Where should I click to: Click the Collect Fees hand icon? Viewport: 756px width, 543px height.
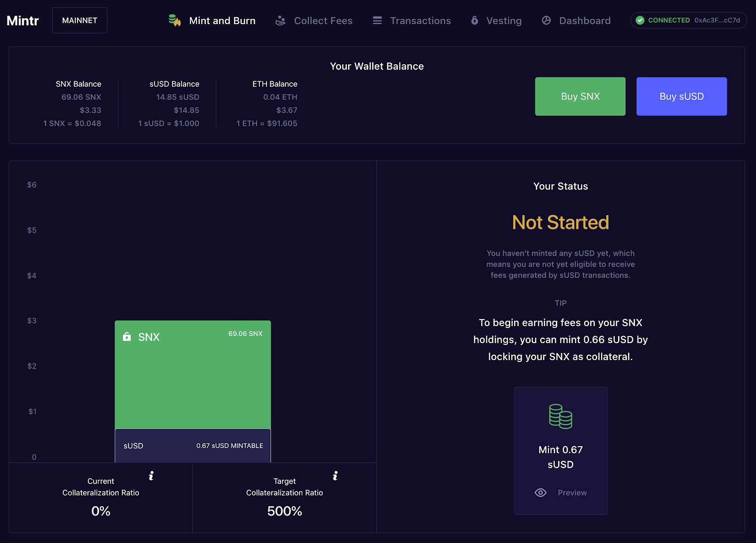(281, 21)
